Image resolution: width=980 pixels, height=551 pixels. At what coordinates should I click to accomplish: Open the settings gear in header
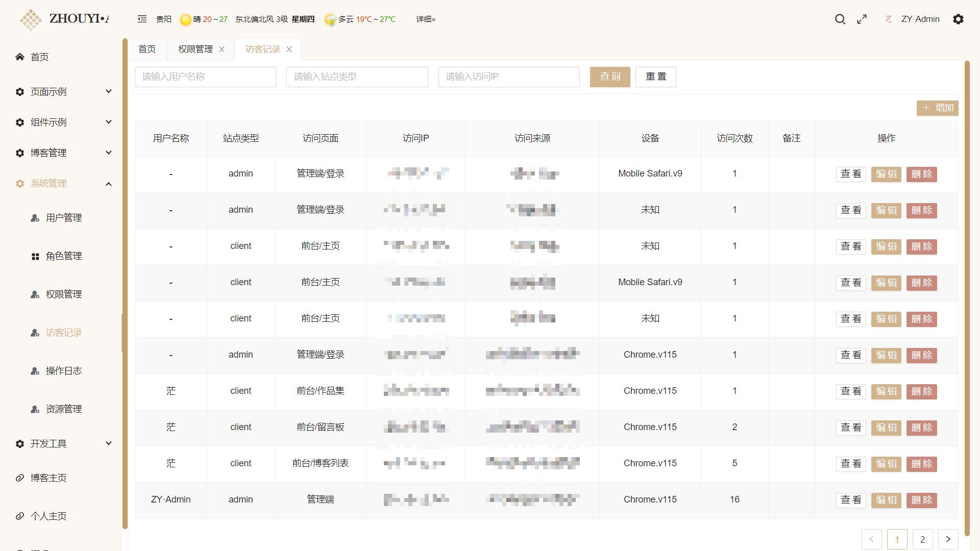point(958,19)
